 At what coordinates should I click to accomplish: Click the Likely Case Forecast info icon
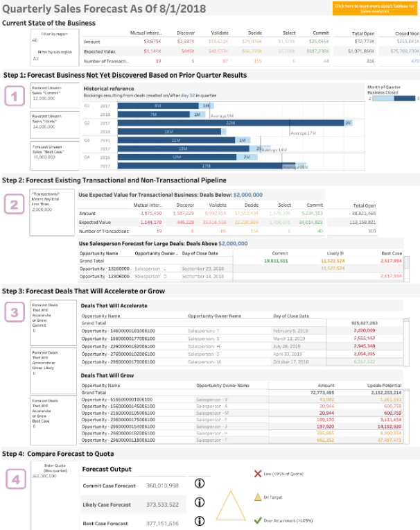point(200,502)
